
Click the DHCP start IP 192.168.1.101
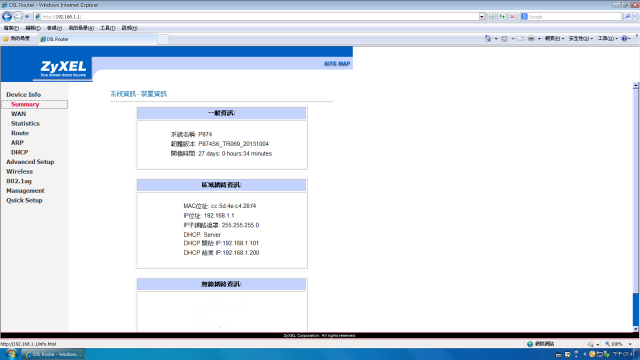(x=240, y=243)
